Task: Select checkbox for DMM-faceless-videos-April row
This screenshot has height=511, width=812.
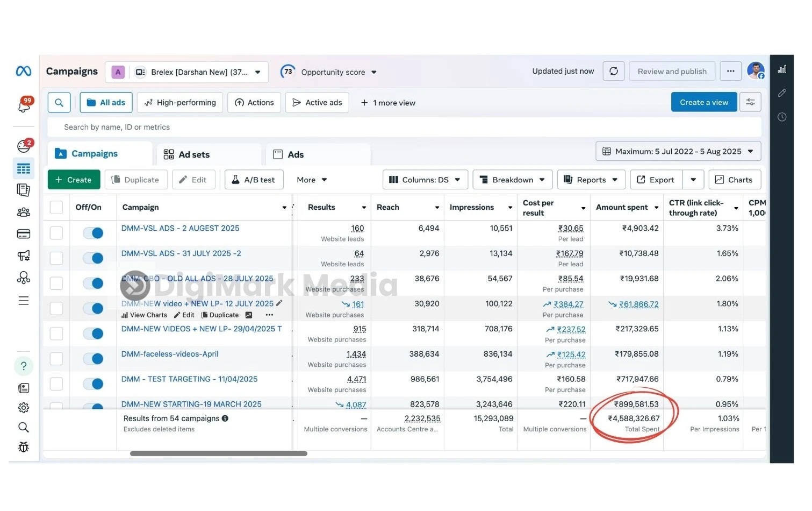Action: tap(56, 359)
